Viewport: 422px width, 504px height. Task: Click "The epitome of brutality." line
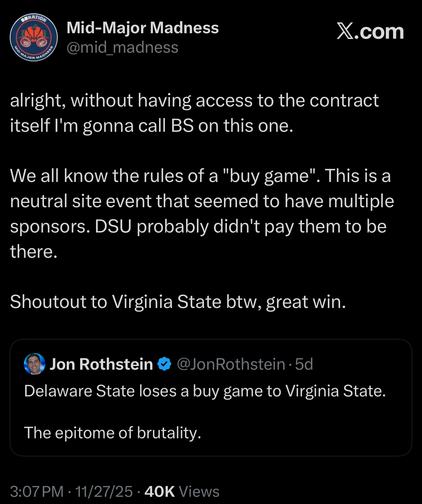pos(112,433)
